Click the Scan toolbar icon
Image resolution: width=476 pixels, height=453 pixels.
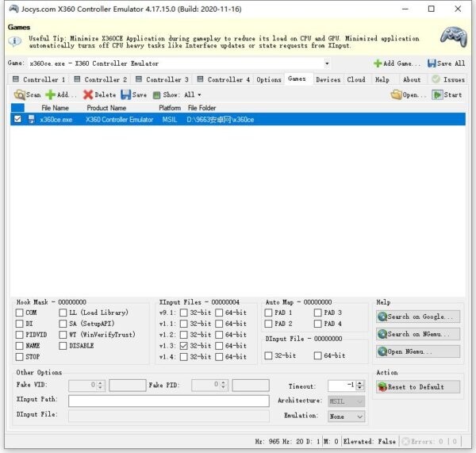(x=19, y=94)
